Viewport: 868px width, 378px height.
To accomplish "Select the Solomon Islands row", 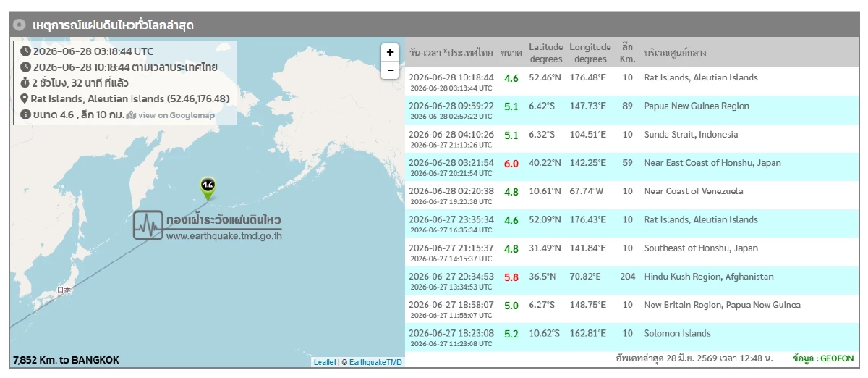I will click(x=631, y=337).
